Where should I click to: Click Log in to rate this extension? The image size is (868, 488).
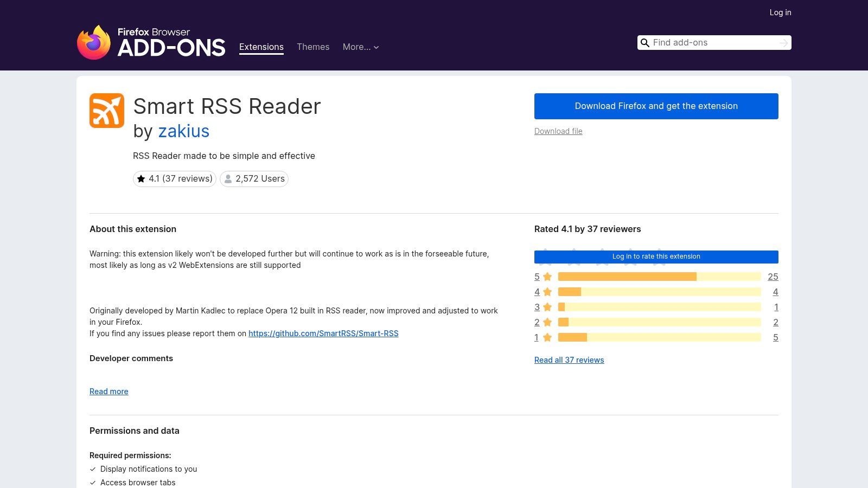click(x=656, y=256)
